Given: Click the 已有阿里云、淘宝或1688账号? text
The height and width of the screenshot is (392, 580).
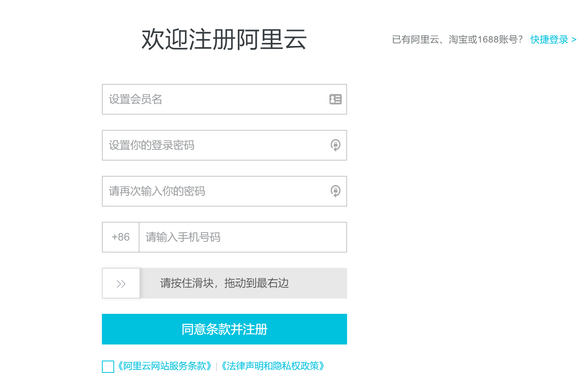Looking at the screenshot, I should (457, 39).
